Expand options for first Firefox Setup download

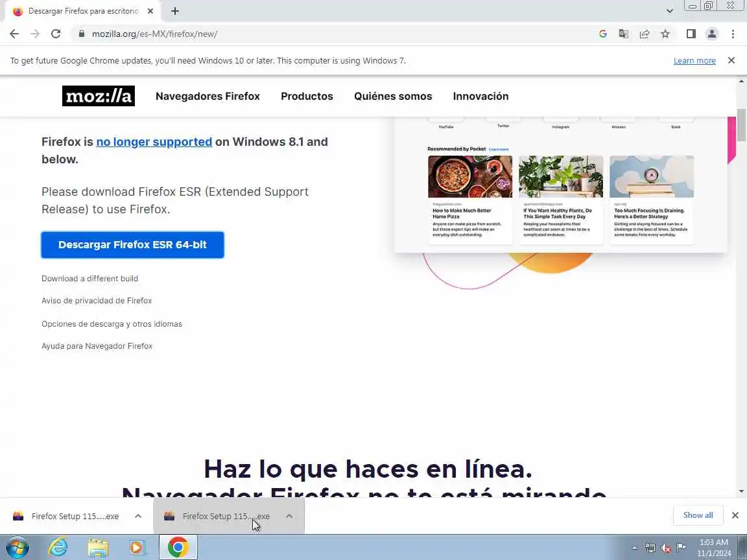click(x=138, y=516)
